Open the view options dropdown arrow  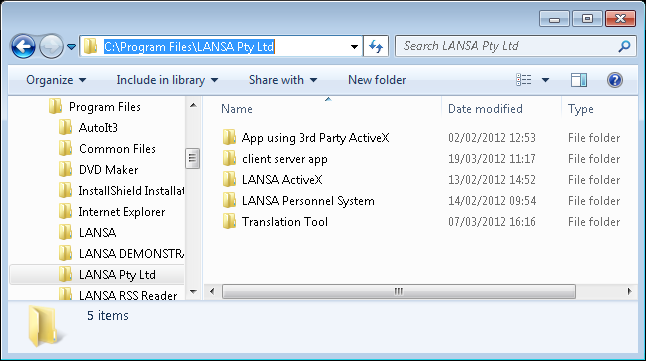545,80
